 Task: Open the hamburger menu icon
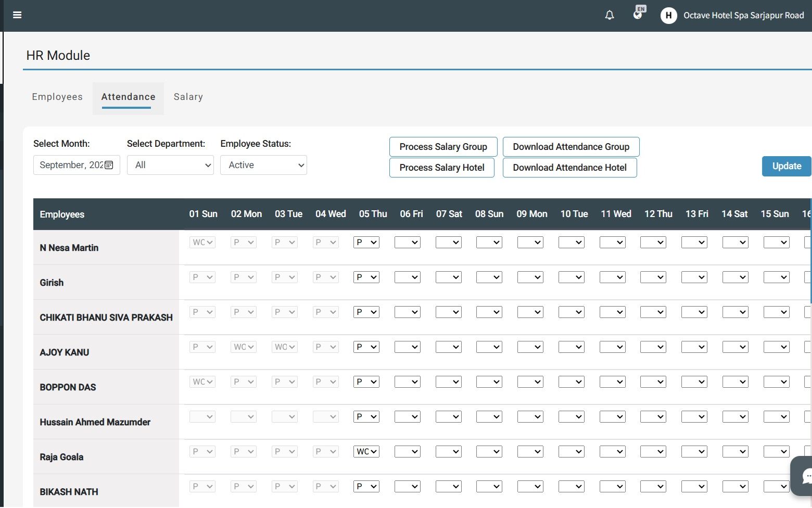pos(17,15)
